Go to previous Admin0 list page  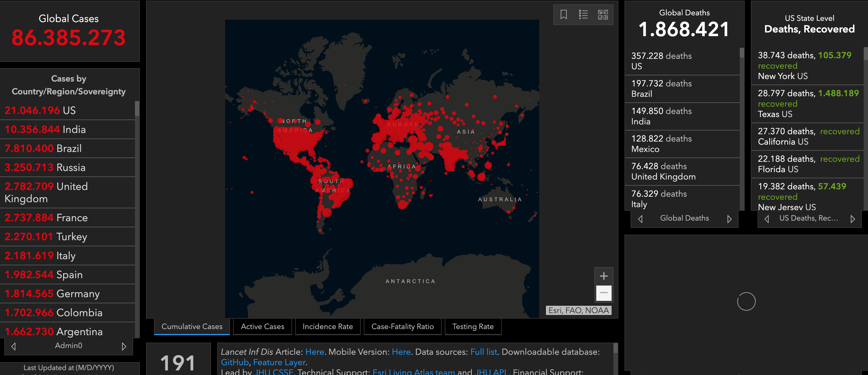[x=13, y=346]
